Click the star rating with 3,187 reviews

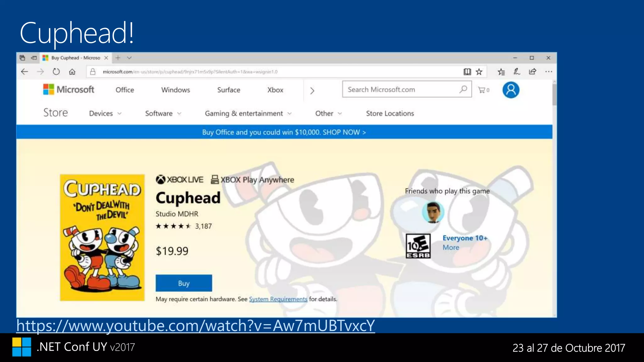point(184,226)
